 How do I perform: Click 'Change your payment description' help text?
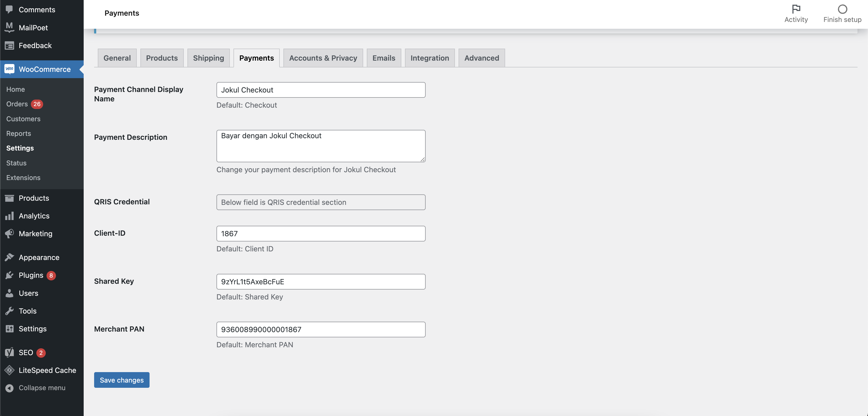tap(306, 169)
